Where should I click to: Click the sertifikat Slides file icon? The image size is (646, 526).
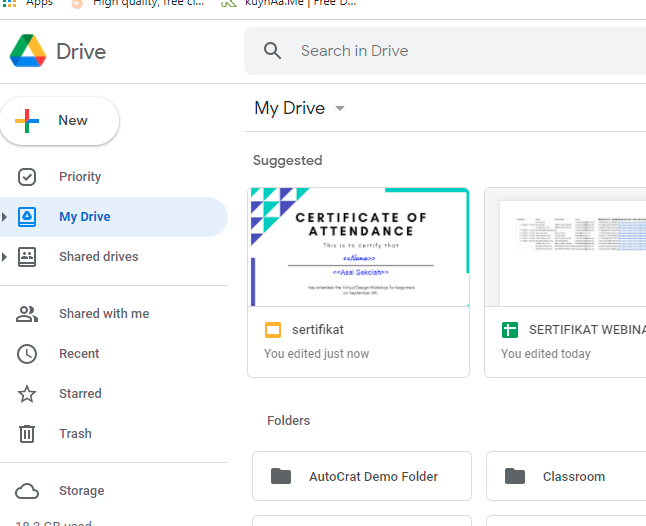(x=273, y=330)
